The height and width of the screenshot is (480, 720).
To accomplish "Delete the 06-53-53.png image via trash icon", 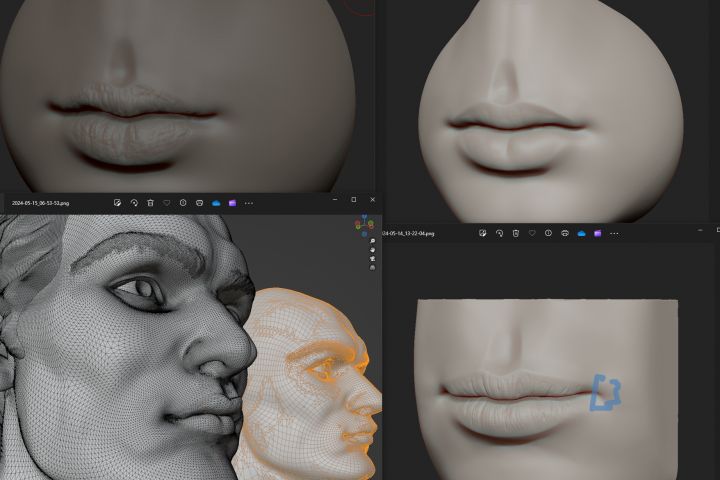I will coord(150,203).
